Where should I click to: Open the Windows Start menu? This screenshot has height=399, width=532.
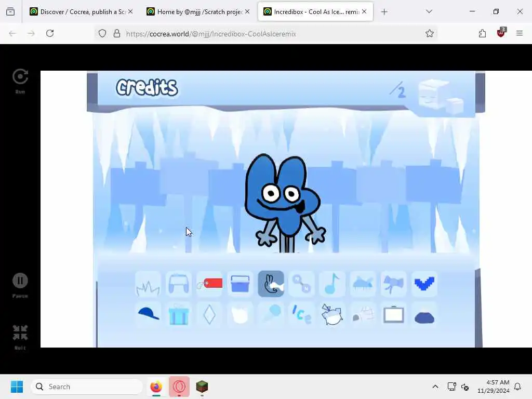pyautogui.click(x=17, y=387)
